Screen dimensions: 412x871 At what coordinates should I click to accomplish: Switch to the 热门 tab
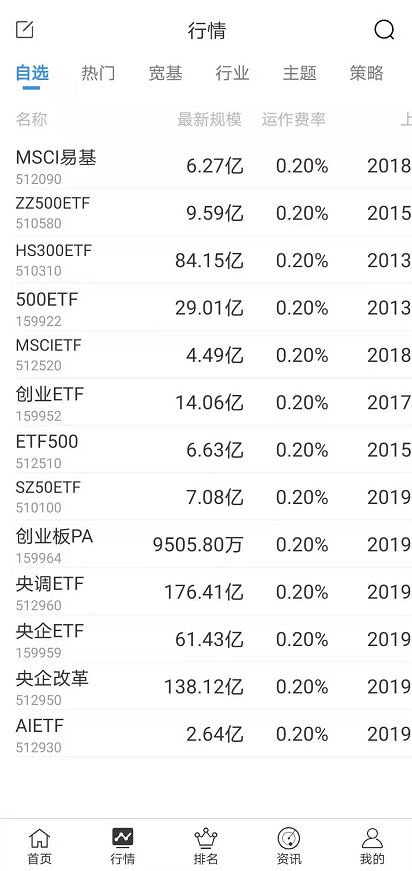point(98,73)
